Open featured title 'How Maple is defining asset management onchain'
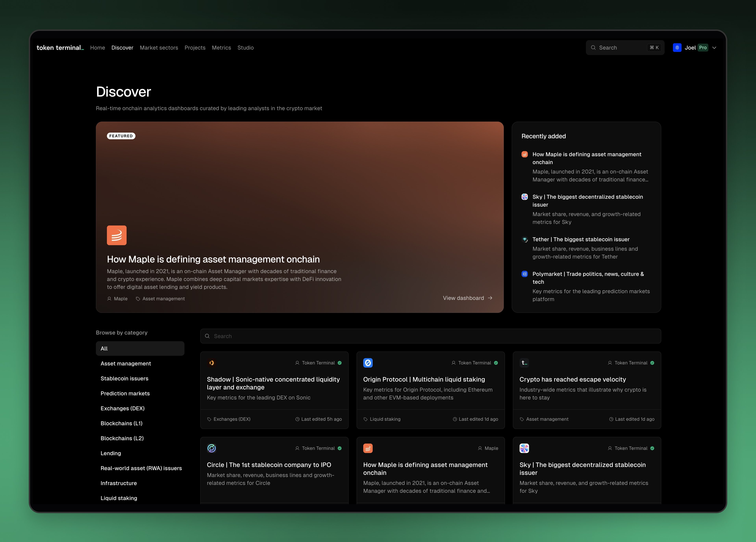 pos(213,259)
